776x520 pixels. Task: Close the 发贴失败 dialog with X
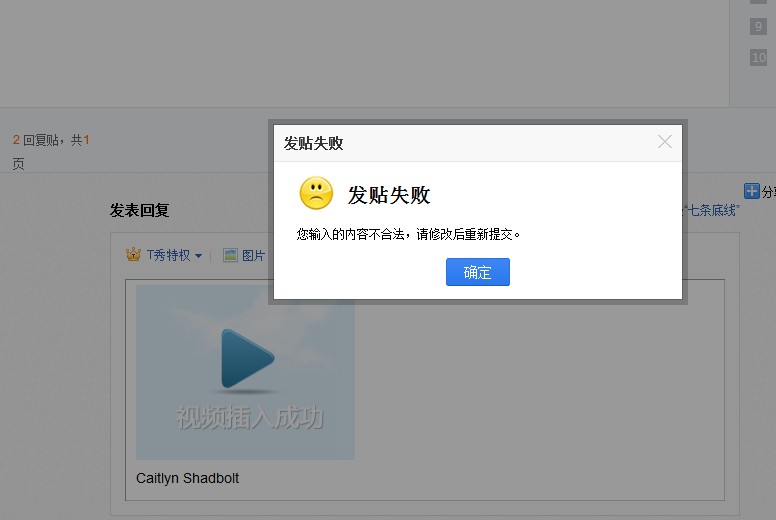click(x=665, y=142)
